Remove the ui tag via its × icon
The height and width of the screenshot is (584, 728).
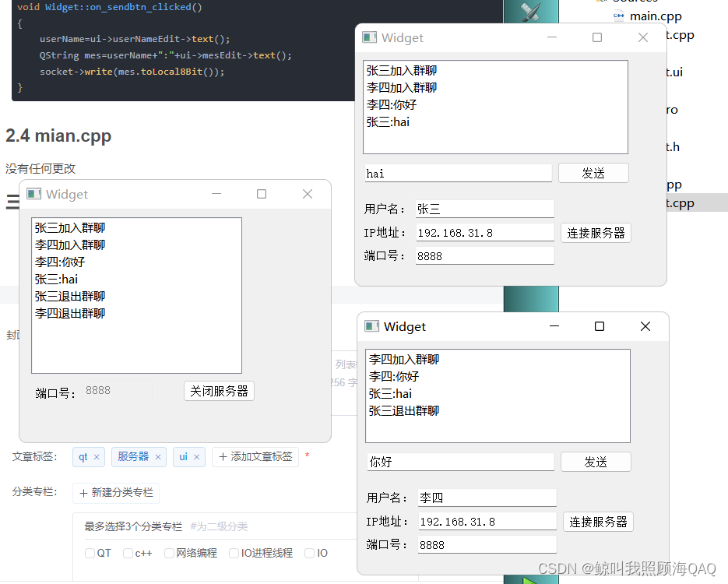pyautogui.click(x=197, y=457)
